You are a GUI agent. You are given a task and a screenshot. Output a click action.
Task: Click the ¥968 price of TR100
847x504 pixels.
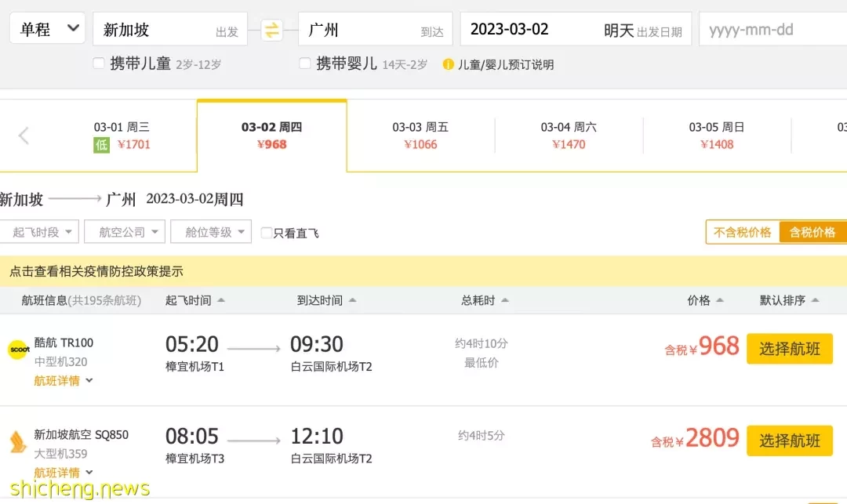[702, 346]
